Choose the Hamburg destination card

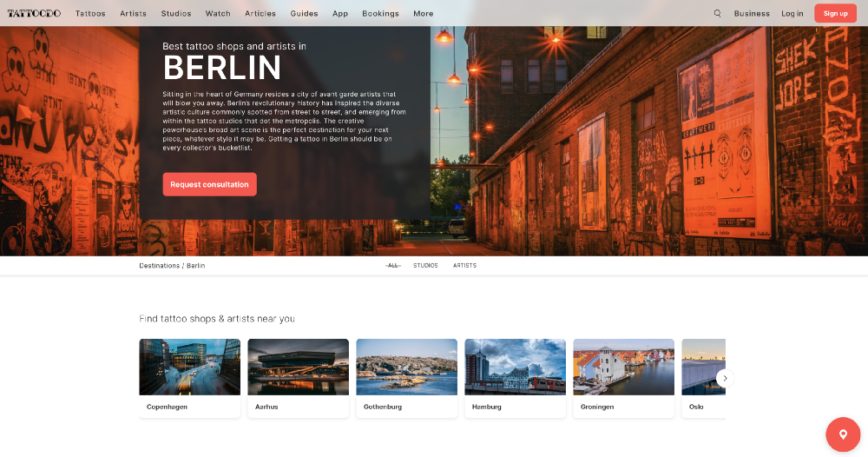(515, 378)
